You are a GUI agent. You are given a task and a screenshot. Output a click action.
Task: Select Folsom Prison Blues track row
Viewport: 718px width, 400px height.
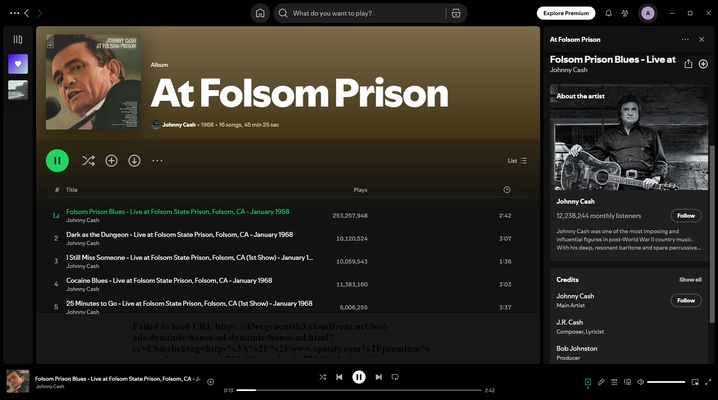coord(288,216)
